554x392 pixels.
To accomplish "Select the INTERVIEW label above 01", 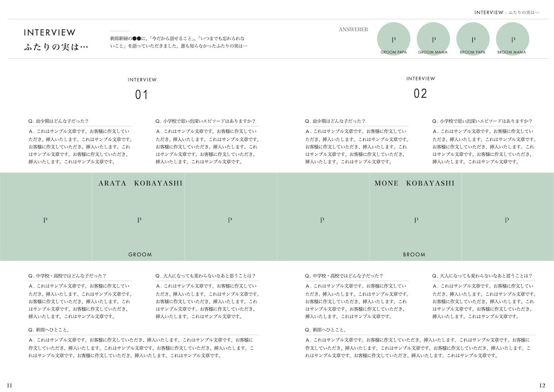I will [x=142, y=80].
